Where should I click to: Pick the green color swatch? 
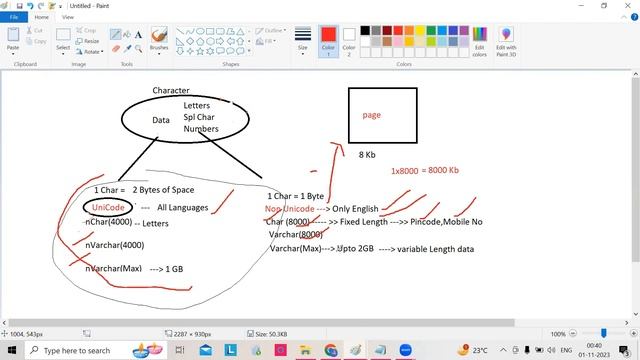click(x=431, y=31)
